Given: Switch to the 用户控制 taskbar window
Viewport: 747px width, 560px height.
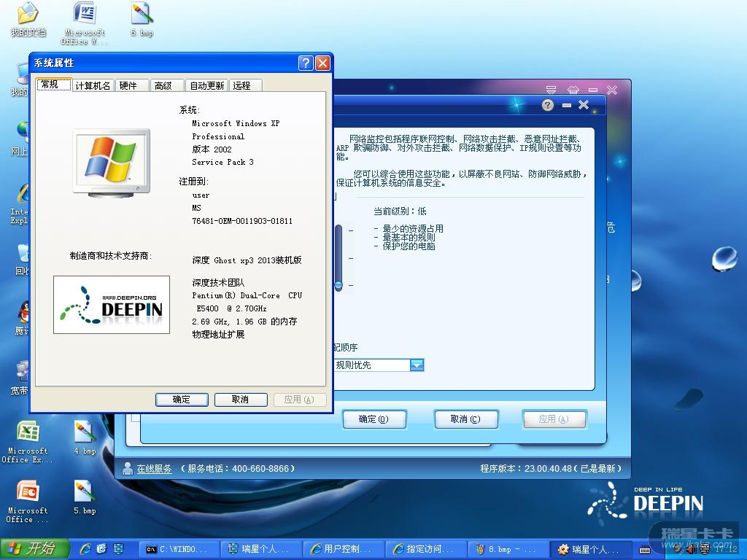Looking at the screenshot, I should click(344, 550).
